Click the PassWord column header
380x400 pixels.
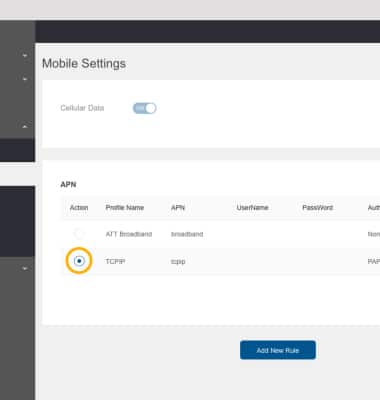point(317,208)
